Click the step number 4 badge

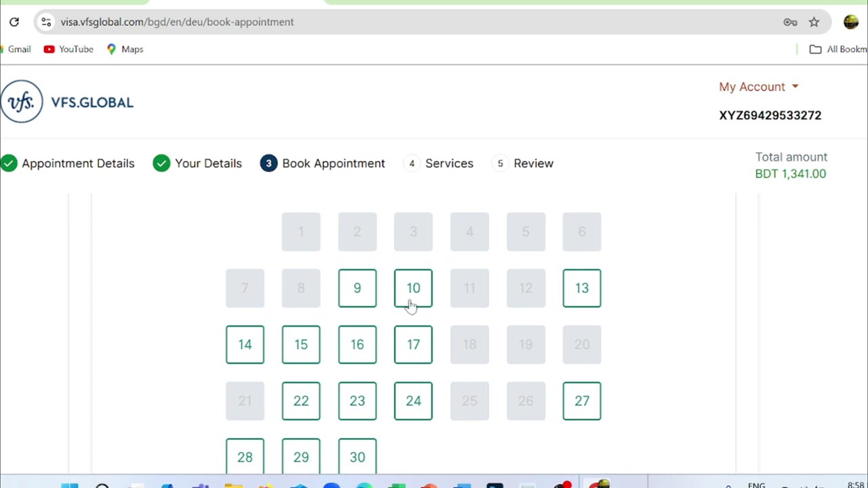[x=412, y=163]
